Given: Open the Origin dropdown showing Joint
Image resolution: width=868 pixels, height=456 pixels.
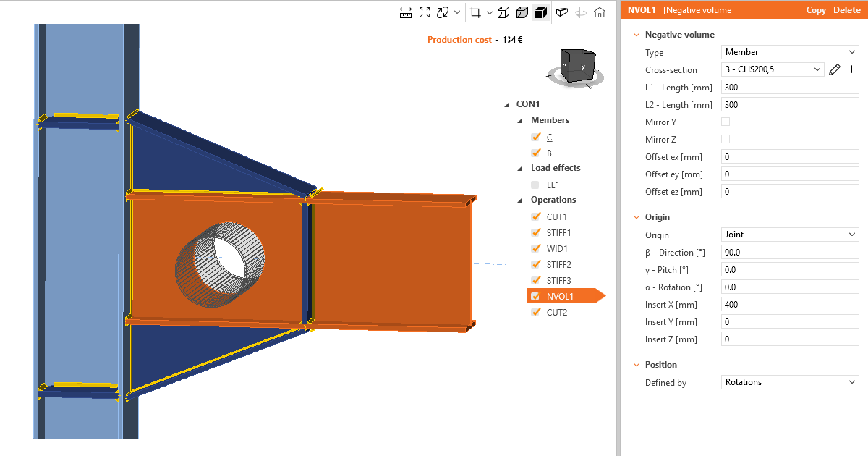Looking at the screenshot, I should tap(790, 235).
